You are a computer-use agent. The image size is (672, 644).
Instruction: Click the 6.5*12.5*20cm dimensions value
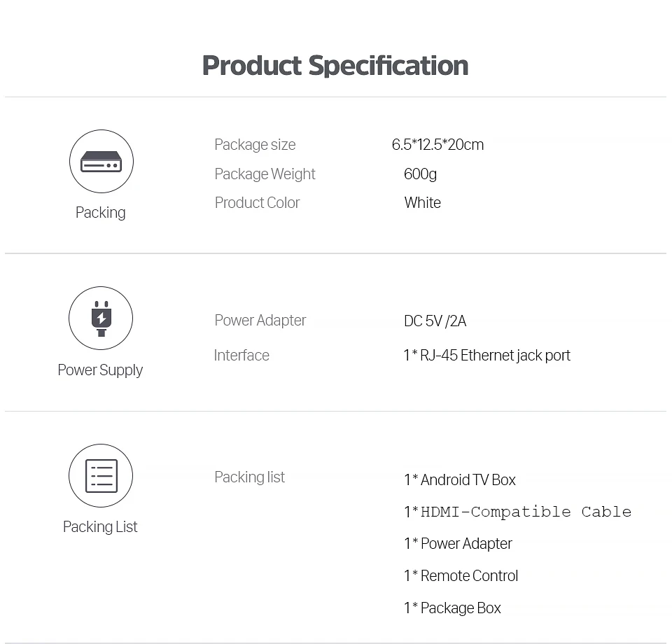(437, 145)
